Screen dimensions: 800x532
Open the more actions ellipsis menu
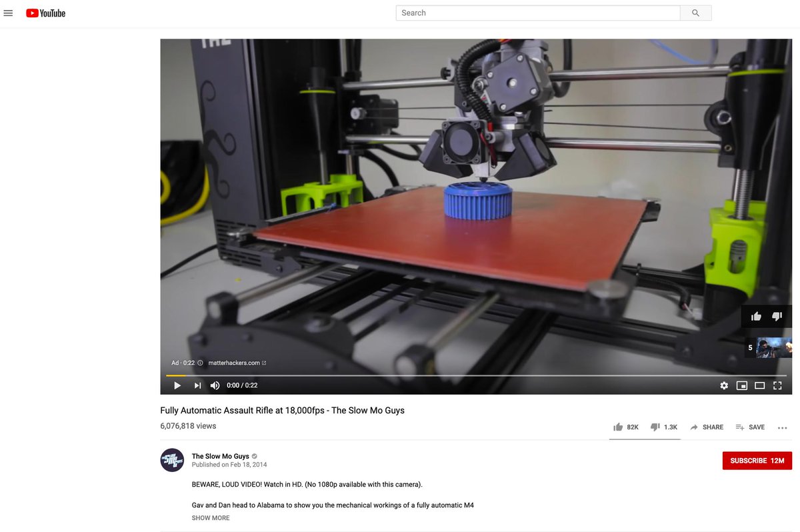(783, 427)
